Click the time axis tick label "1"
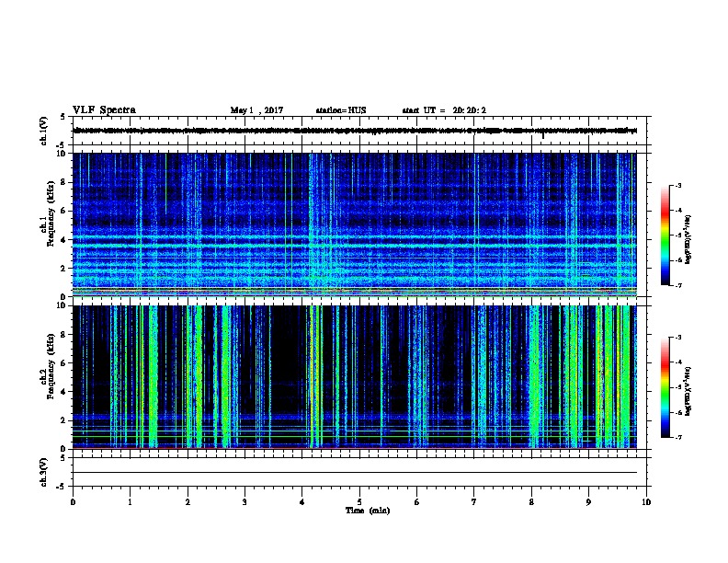 (130, 502)
